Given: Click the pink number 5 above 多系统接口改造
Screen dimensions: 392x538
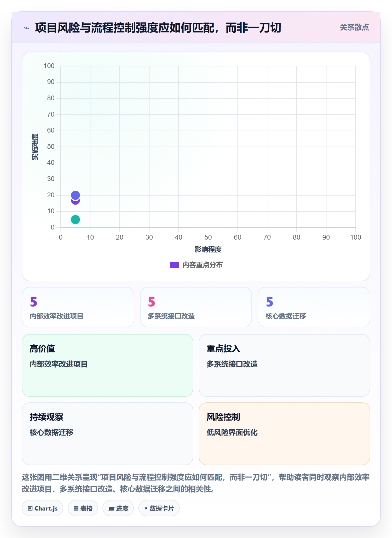Looking at the screenshot, I should click(x=151, y=302).
